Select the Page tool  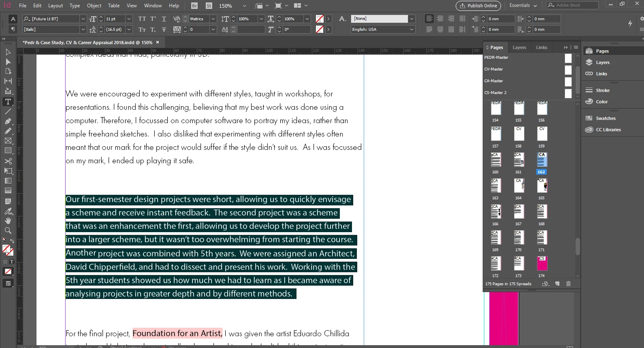8,71
